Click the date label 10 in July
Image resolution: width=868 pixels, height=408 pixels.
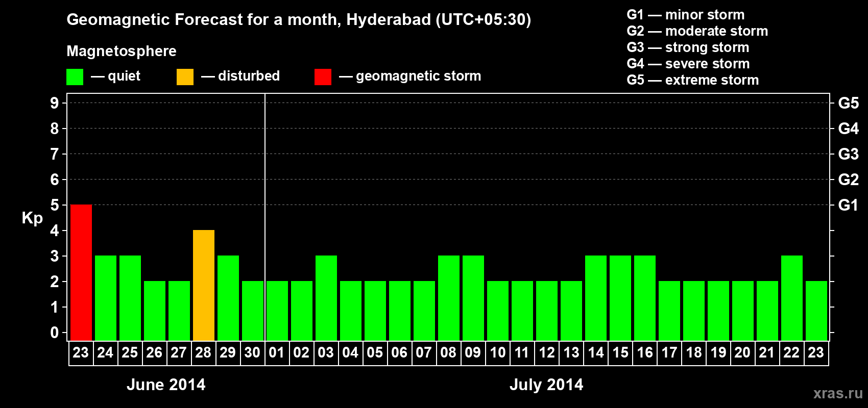point(497,352)
